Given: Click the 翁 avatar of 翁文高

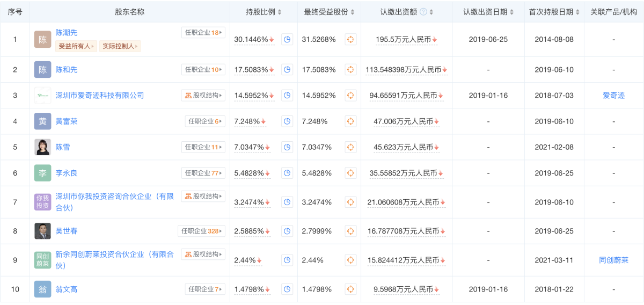Looking at the screenshot, I should 42,289.
